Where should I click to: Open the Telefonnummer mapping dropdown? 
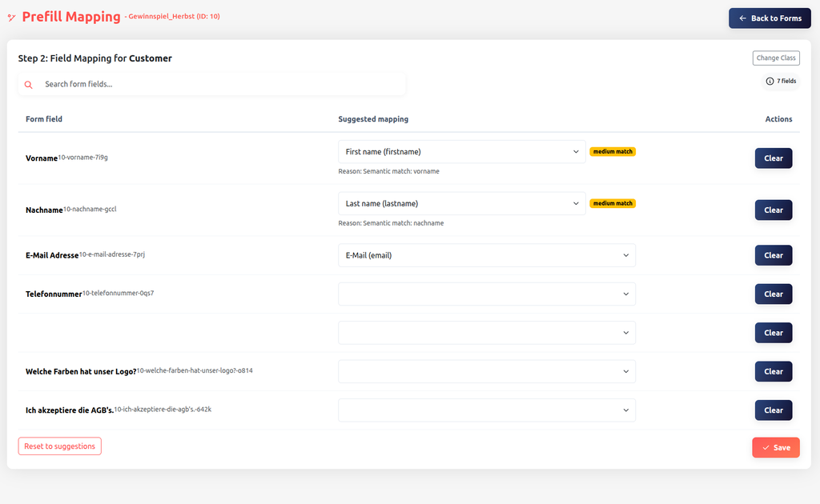tap(487, 294)
